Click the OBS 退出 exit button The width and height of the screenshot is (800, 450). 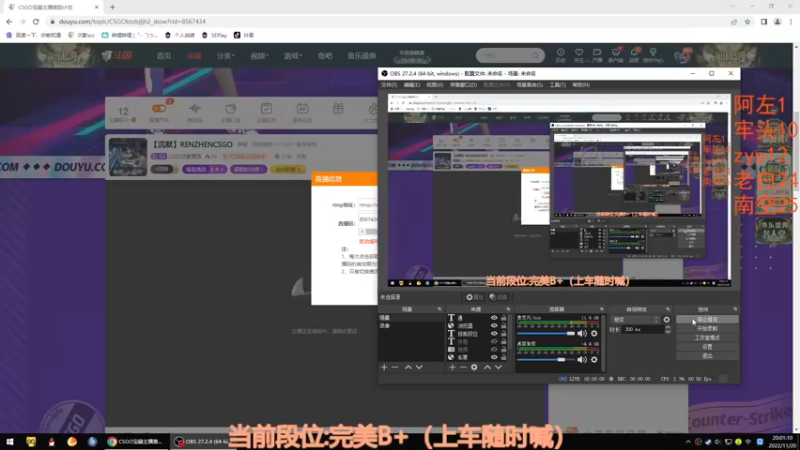point(707,356)
